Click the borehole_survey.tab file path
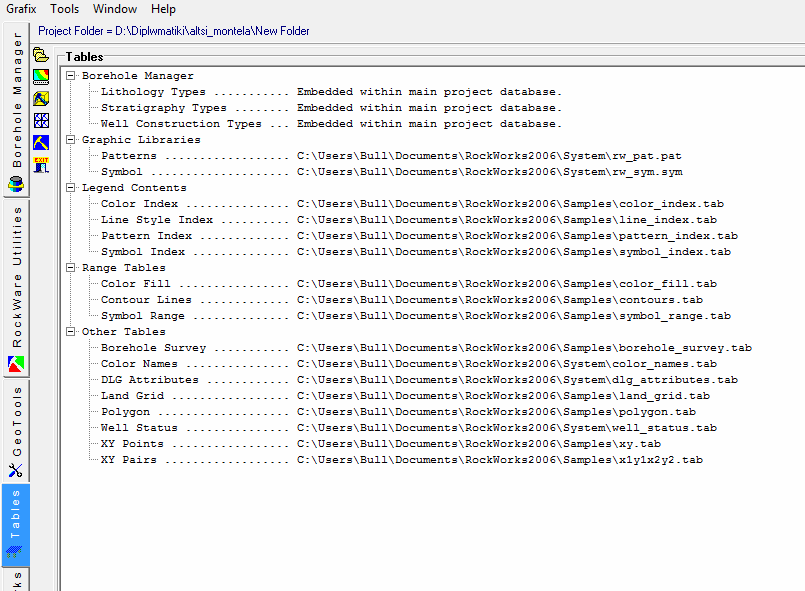The width and height of the screenshot is (805, 591). click(x=524, y=348)
